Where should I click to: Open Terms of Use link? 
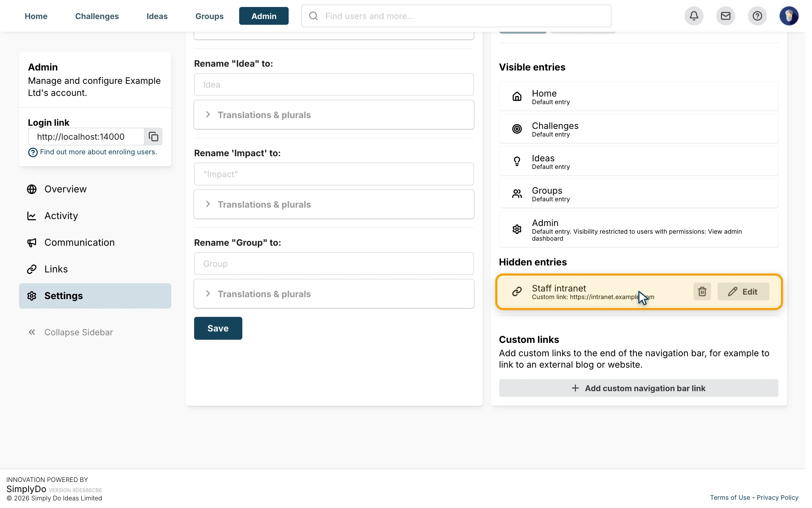click(730, 497)
